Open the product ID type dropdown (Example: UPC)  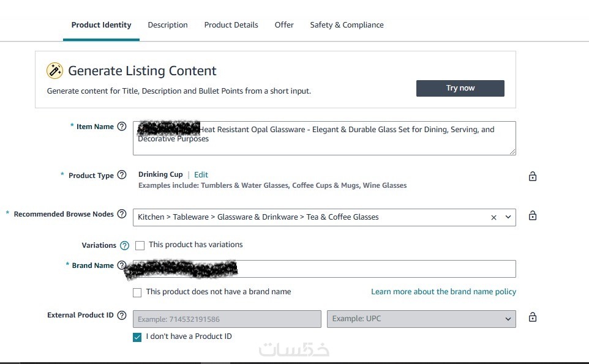point(421,319)
